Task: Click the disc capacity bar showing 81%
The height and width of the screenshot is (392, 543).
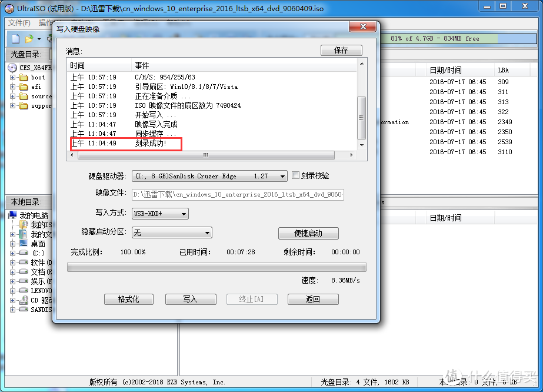Action: (x=458, y=38)
